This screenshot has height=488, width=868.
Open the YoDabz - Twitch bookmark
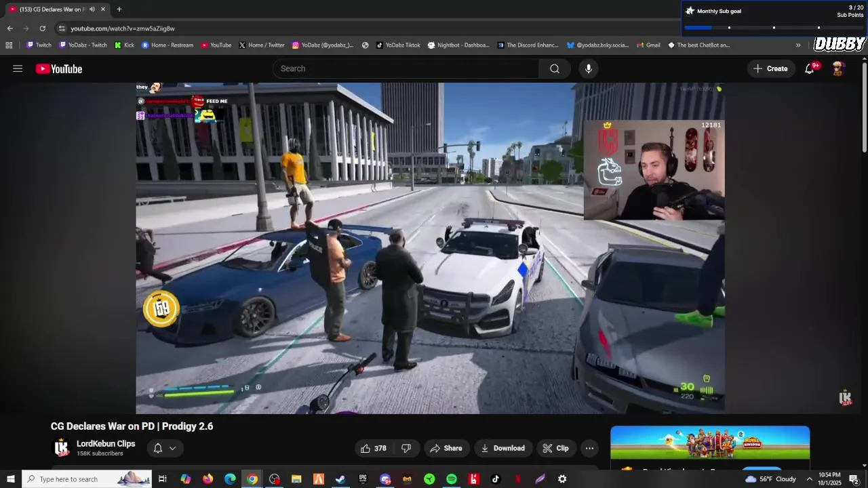click(x=83, y=45)
